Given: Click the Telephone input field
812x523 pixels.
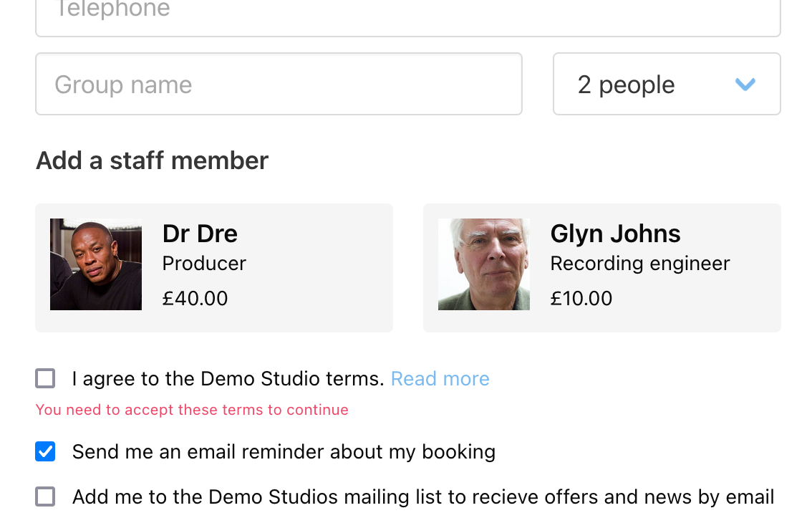Looking at the screenshot, I should click(286, 10).
